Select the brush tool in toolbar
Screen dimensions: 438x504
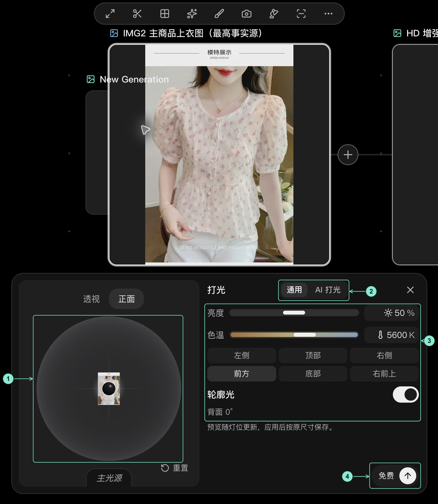[219, 14]
